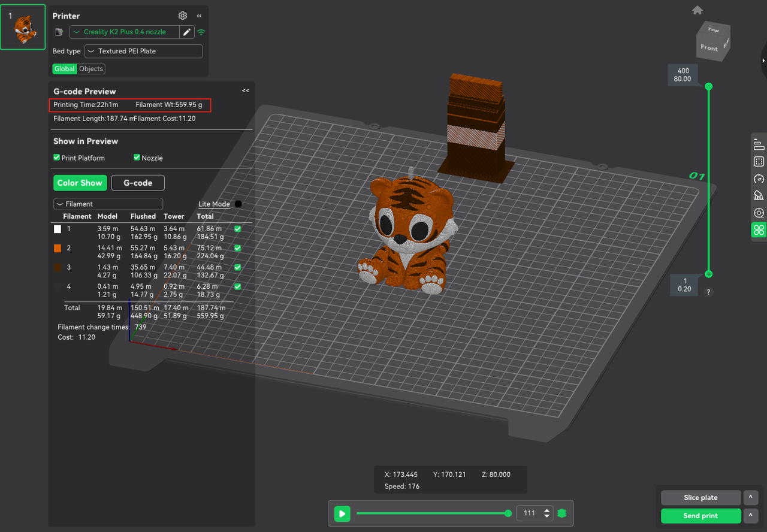767x532 pixels.
Task: Click the Filament Length:187.74 m text
Action: click(93, 119)
